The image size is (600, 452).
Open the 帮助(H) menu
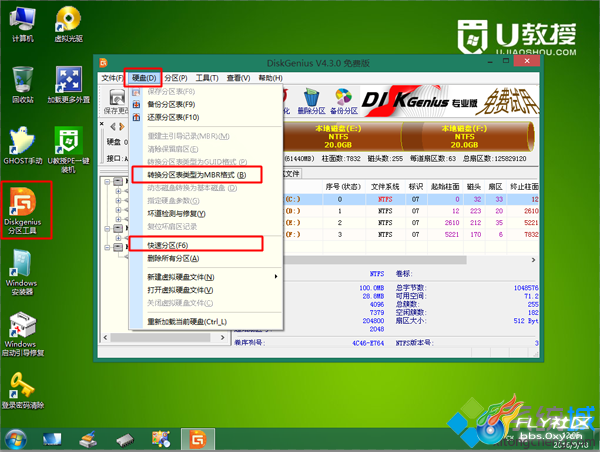click(x=270, y=78)
